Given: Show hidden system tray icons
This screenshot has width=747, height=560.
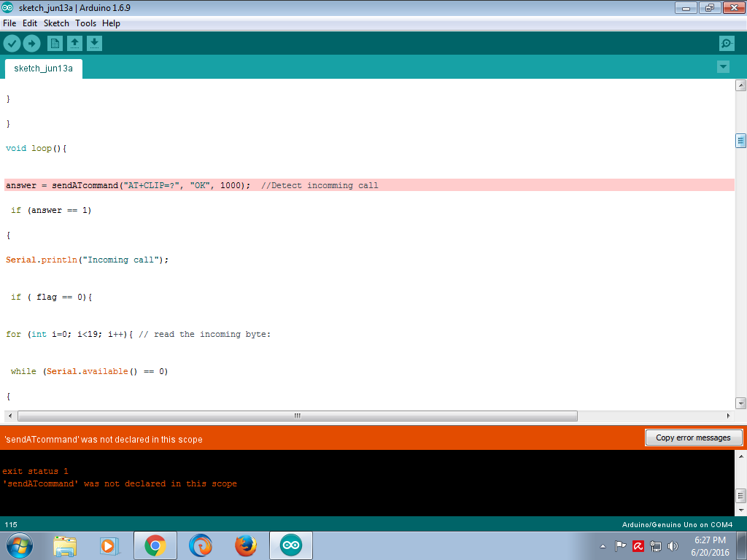Looking at the screenshot, I should [603, 546].
